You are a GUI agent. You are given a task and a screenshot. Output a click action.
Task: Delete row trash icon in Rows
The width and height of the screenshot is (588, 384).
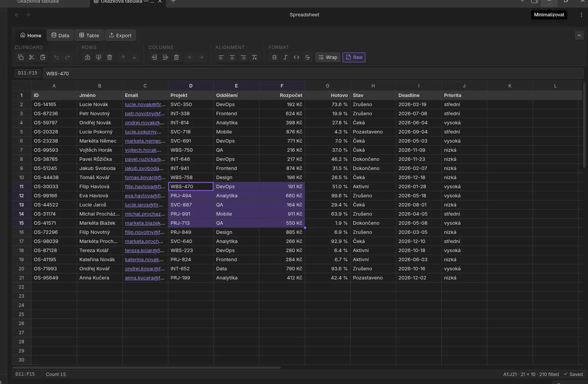(109, 57)
